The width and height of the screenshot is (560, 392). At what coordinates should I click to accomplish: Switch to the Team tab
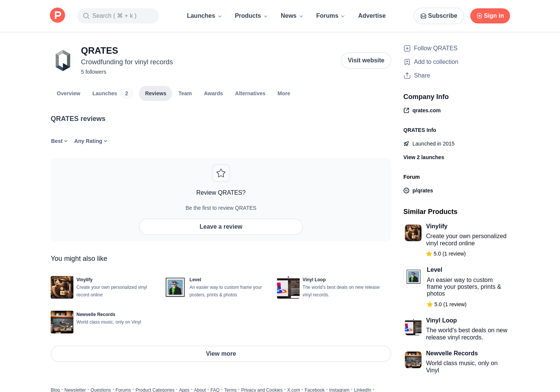(185, 93)
